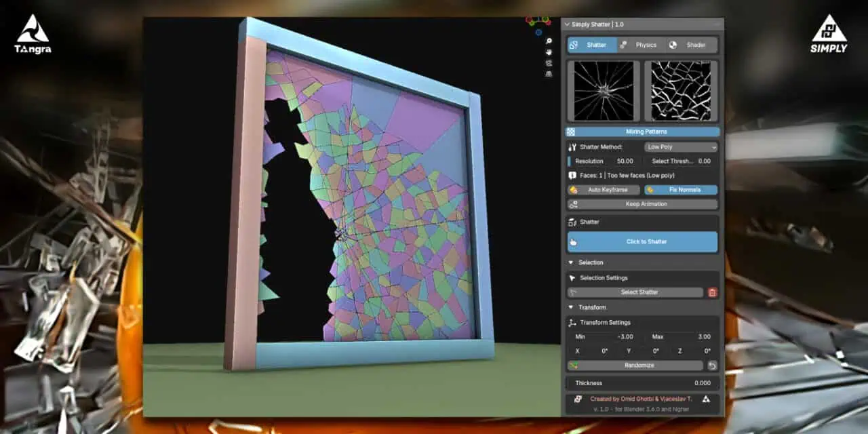868x434 pixels.
Task: Toggle the perspective grid icon in viewport
Action: coord(549,74)
